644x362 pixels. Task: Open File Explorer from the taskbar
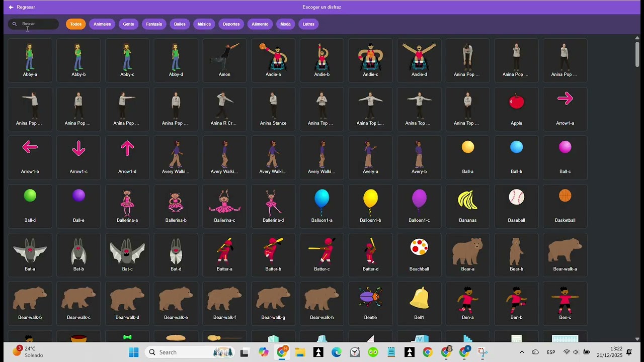300,352
